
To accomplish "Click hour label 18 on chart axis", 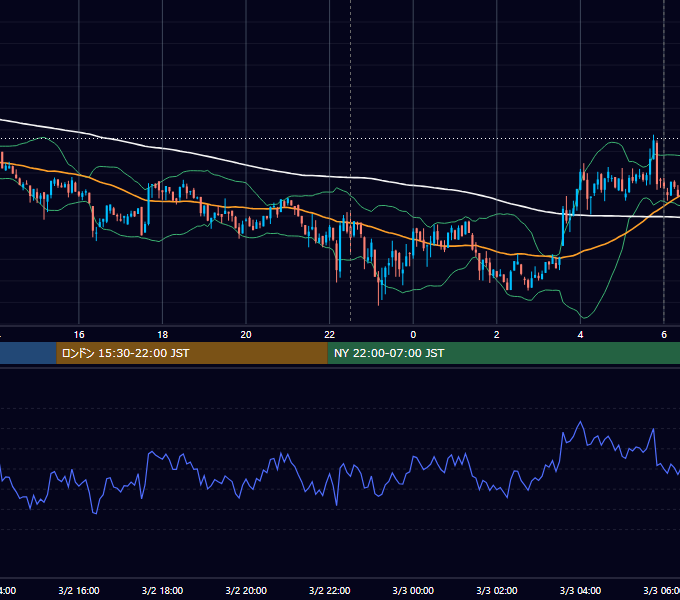I will click(163, 335).
